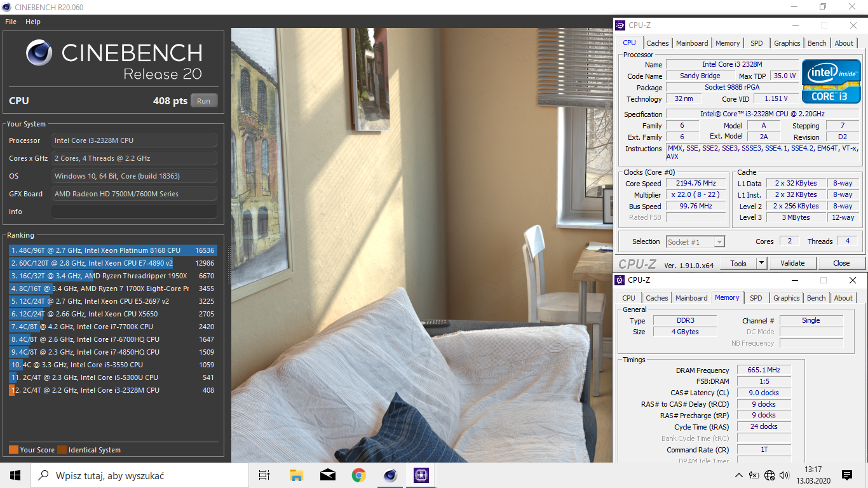The image size is (868, 488).
Task: Click the taskbar search box
Action: point(140,475)
